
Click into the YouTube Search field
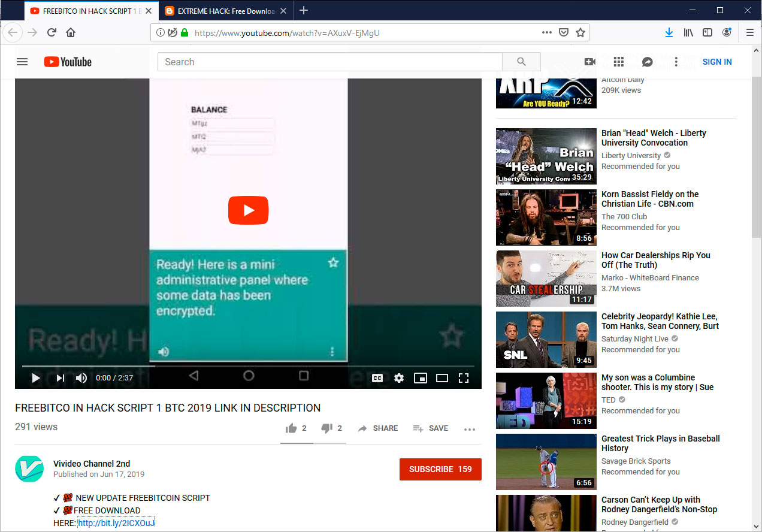point(330,62)
